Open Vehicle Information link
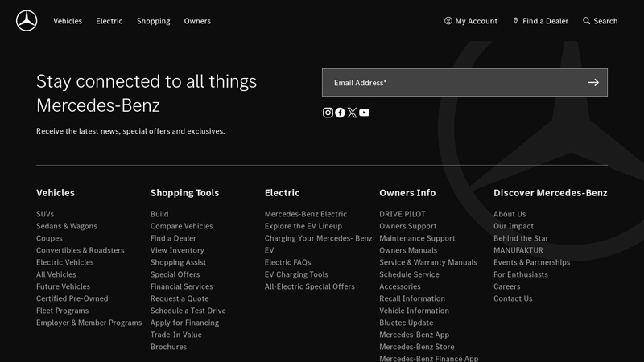The image size is (644, 362). 414,311
